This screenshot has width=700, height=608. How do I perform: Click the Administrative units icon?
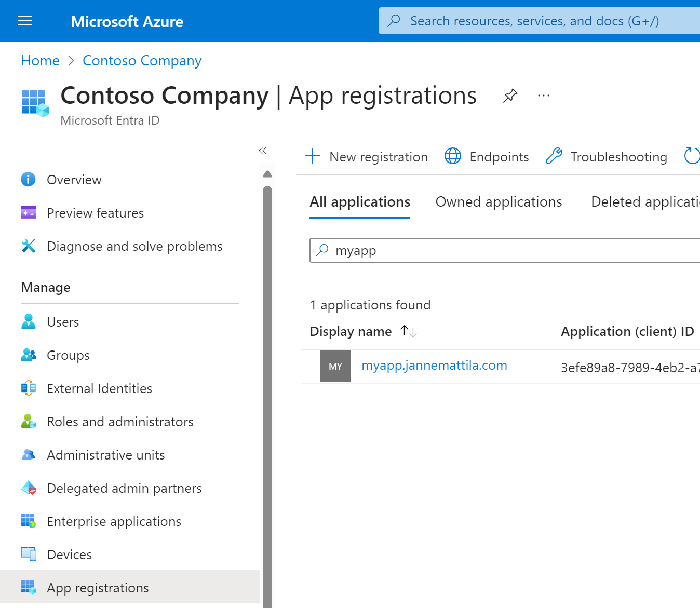pos(29,455)
